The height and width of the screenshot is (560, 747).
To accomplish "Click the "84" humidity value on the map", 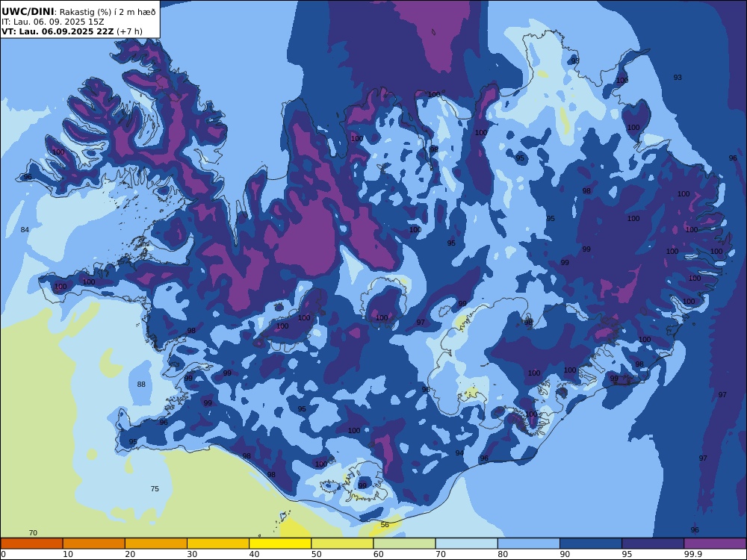I will click(x=25, y=229).
